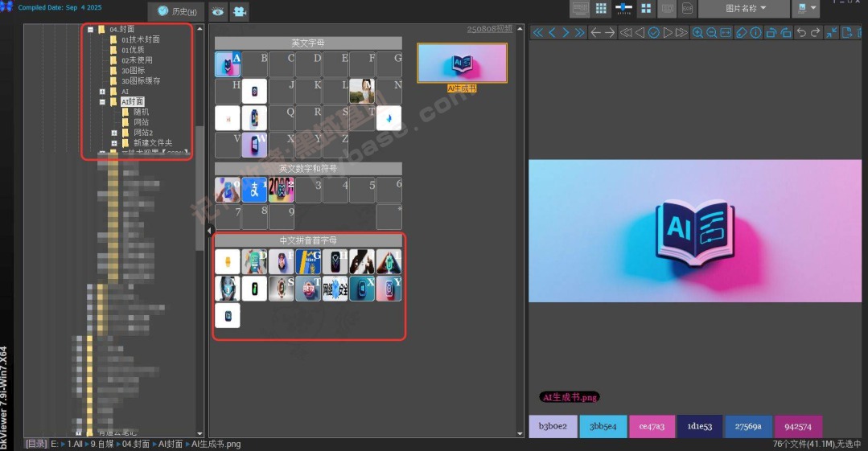This screenshot has height=451, width=868.
Task: Toggle the filmstrip view icon
Action: pos(668,8)
